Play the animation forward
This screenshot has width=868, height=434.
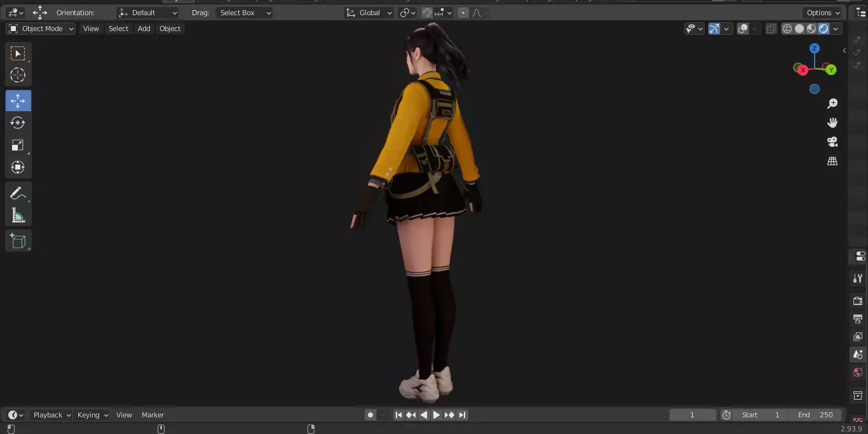click(437, 415)
